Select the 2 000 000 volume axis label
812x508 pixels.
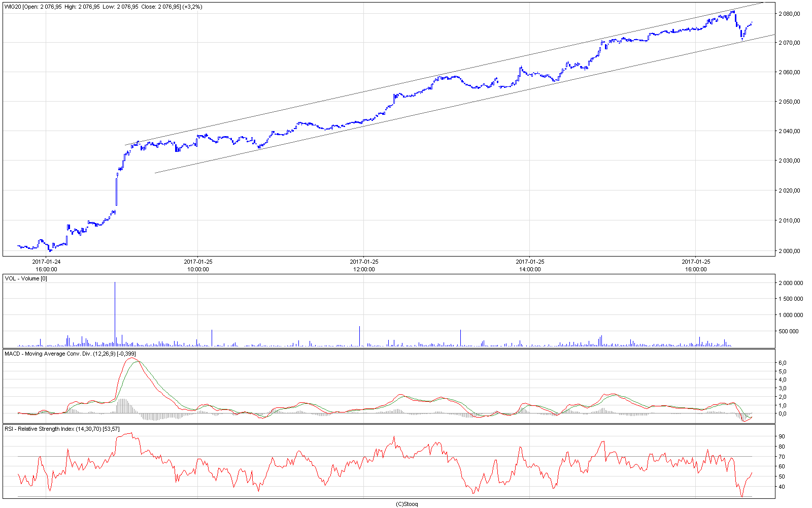[x=791, y=283]
